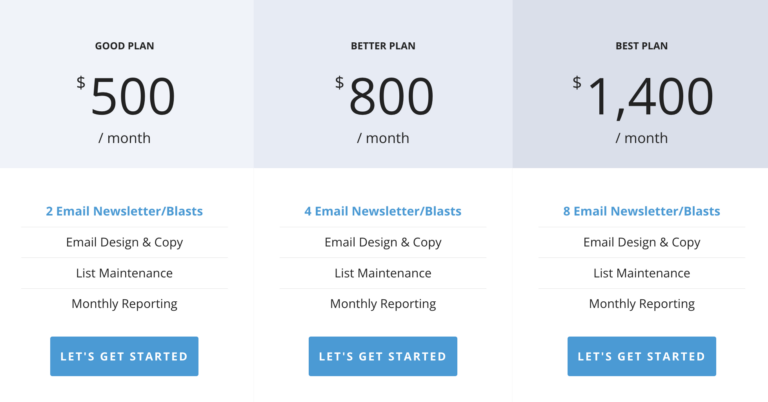Screen dimensions: 768x402
Task: Click Monthly Reporting in Better Plan
Action: pyautogui.click(x=383, y=304)
